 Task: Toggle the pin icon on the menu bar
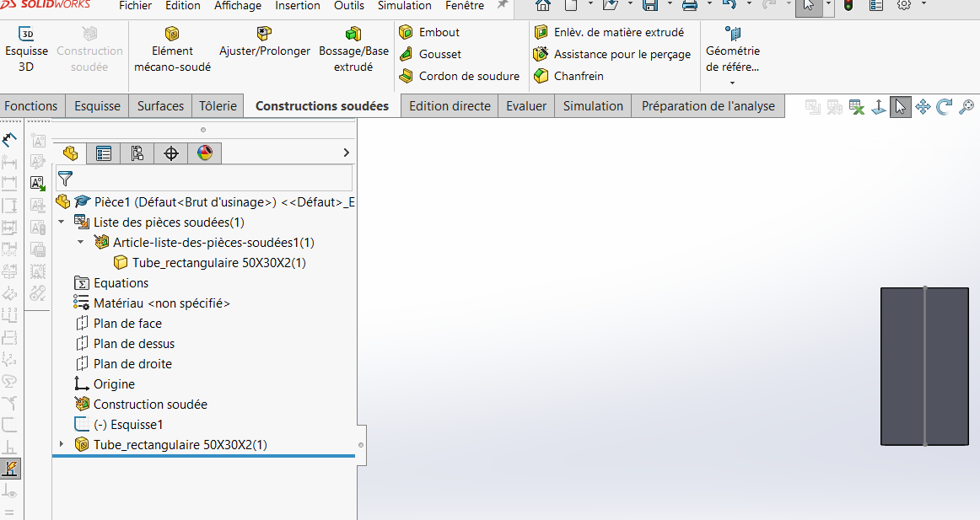coord(503,6)
